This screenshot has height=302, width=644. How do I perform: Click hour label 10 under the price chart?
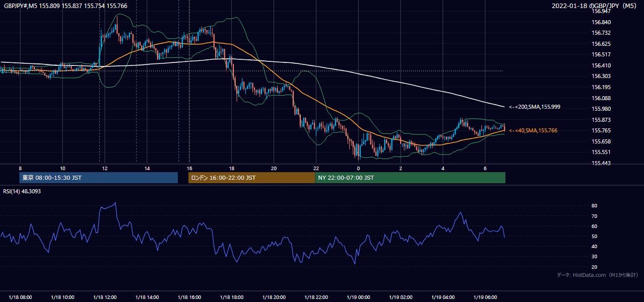coord(62,168)
